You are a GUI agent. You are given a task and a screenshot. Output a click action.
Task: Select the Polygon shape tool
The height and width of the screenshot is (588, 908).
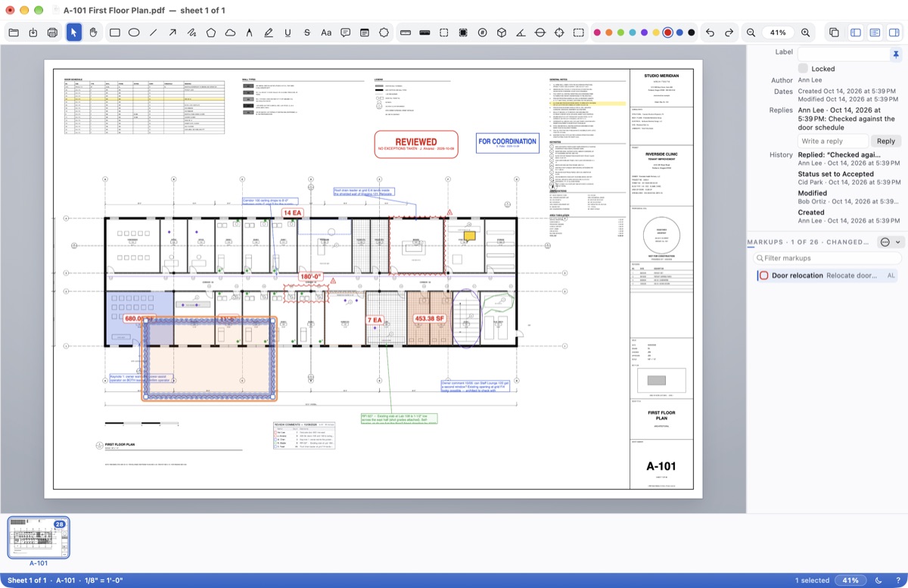211,33
